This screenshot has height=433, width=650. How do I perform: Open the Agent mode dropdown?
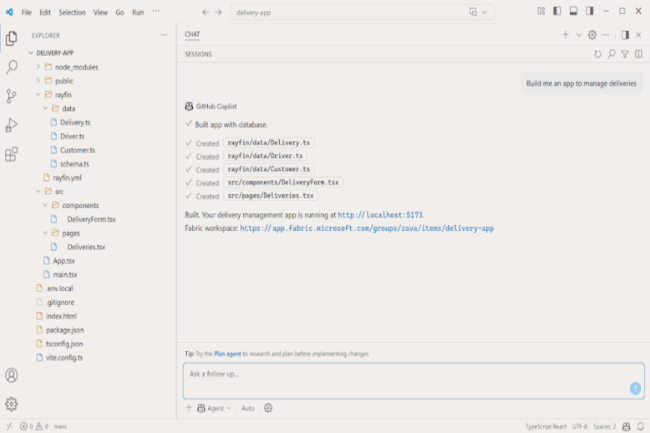click(214, 408)
